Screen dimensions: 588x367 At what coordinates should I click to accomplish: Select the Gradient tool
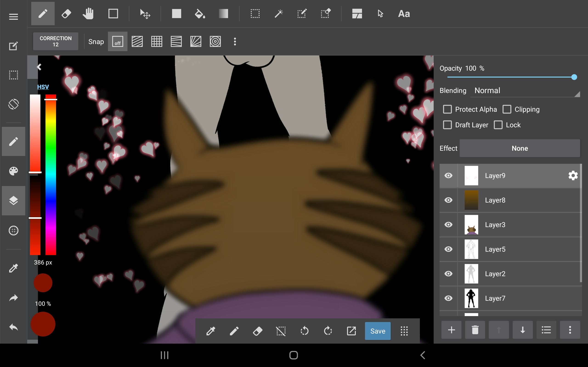tap(223, 14)
